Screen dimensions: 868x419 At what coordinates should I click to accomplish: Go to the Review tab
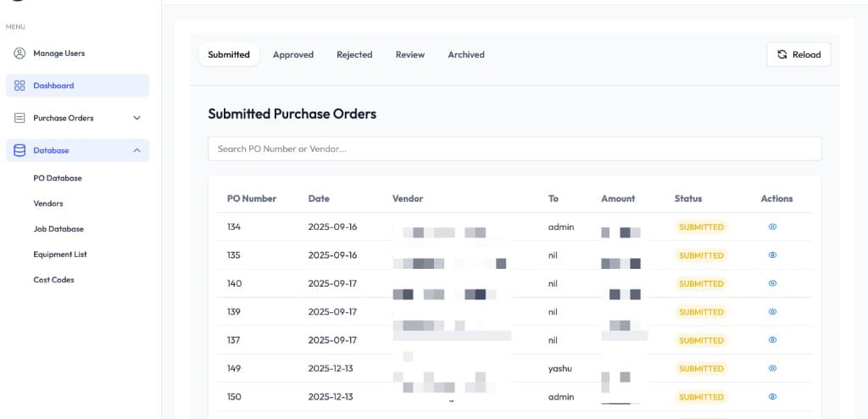[410, 54]
